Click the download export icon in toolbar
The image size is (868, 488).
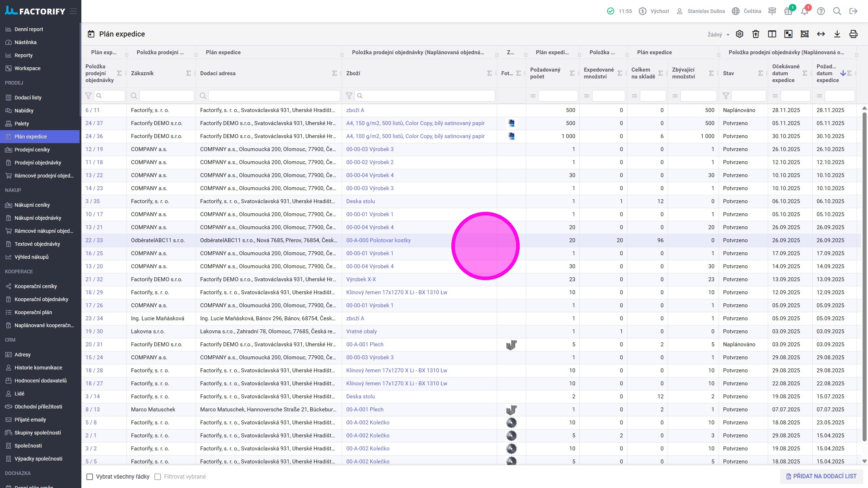(837, 34)
